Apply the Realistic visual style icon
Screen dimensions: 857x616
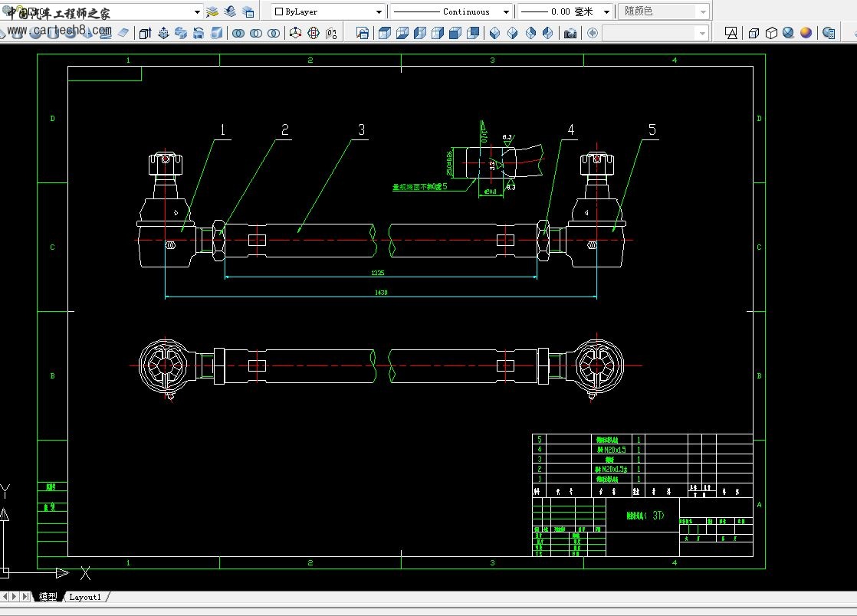[788, 33]
